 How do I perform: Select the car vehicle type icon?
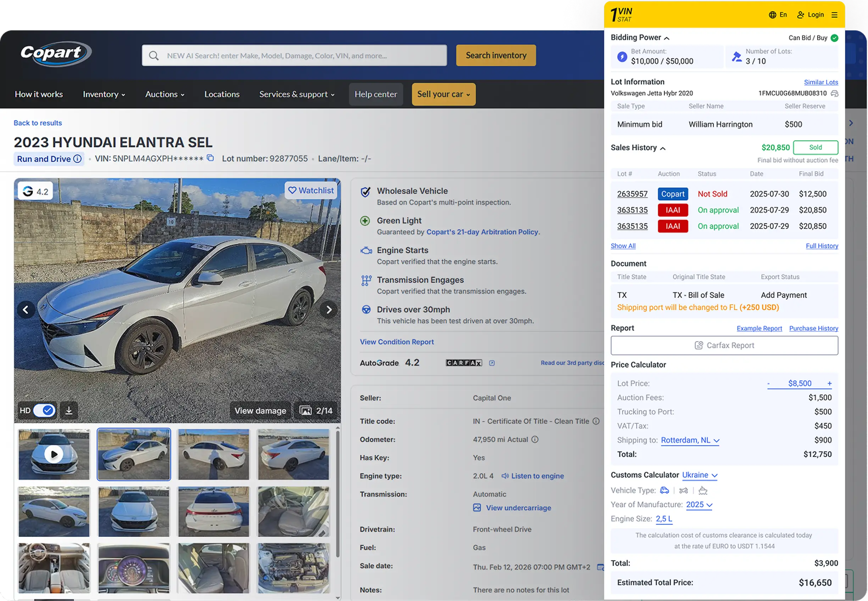pos(664,490)
